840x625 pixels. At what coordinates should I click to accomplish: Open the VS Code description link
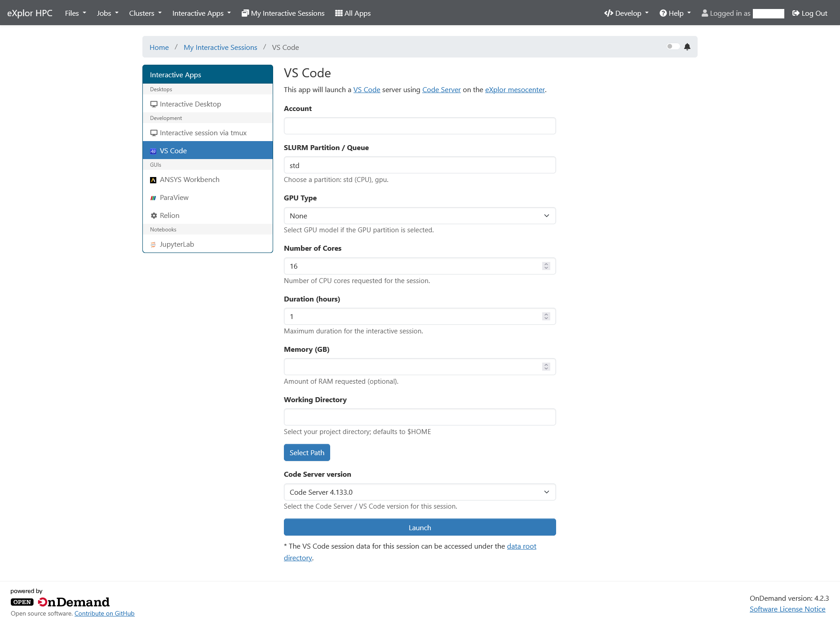(x=367, y=89)
